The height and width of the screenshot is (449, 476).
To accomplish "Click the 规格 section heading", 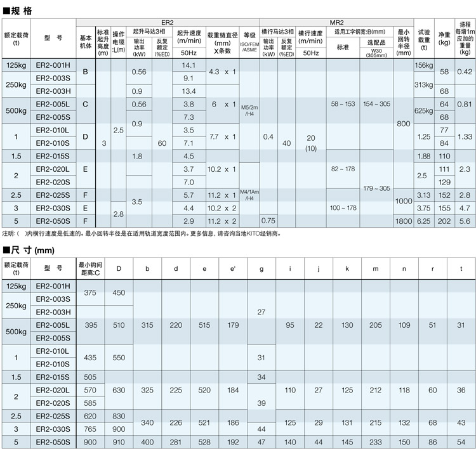I will 18,11.
